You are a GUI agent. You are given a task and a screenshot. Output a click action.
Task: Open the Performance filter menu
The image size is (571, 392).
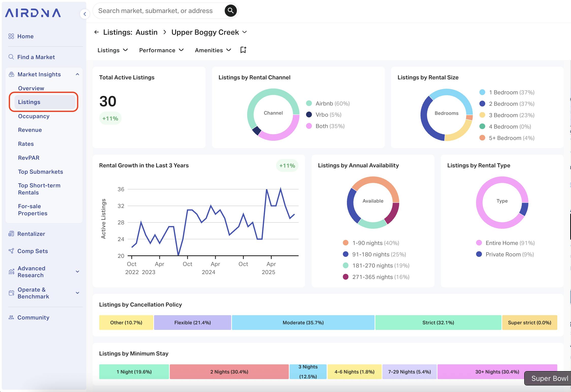(161, 50)
